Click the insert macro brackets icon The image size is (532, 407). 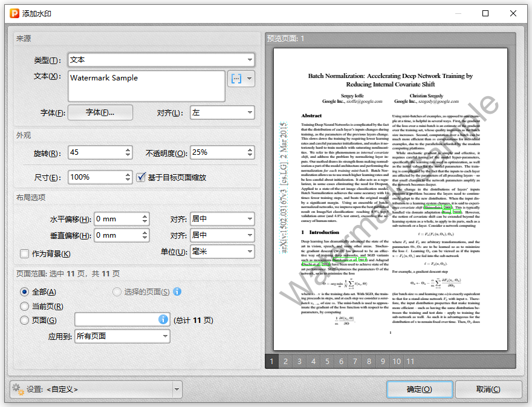236,79
